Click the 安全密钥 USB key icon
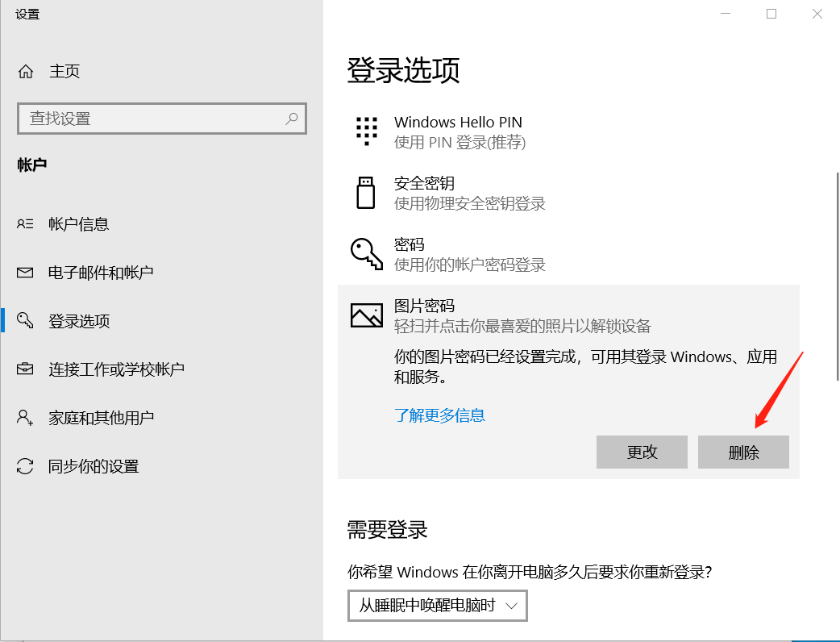 [x=366, y=193]
